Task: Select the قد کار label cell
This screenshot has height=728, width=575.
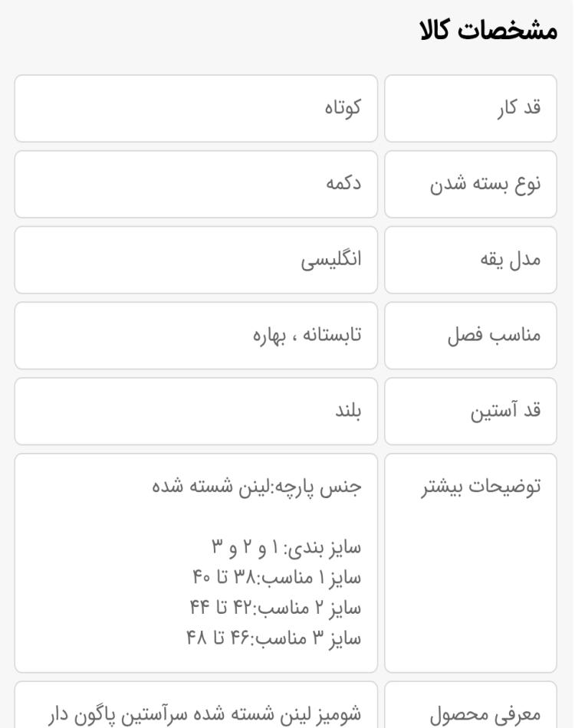Action: pos(471,108)
